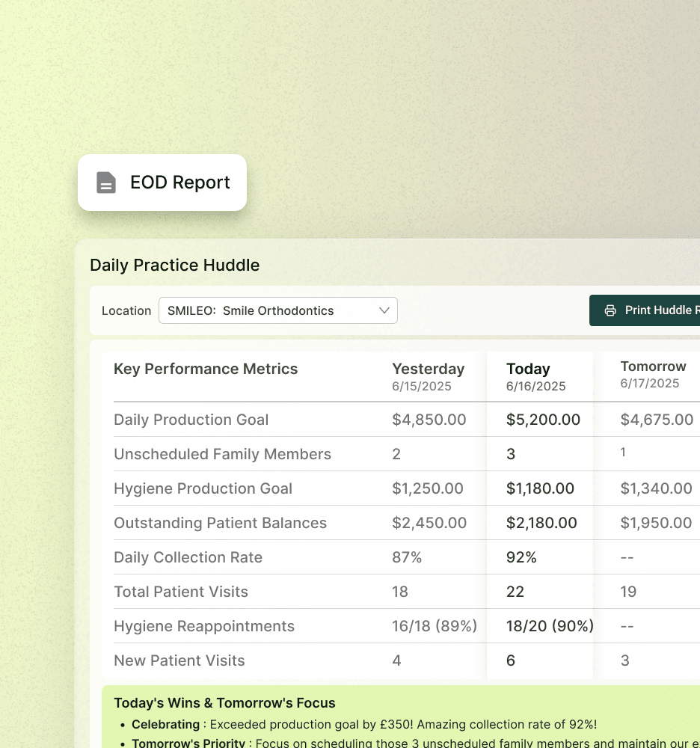Click Key Performance Metrics heading
The image size is (700, 748).
tap(206, 369)
